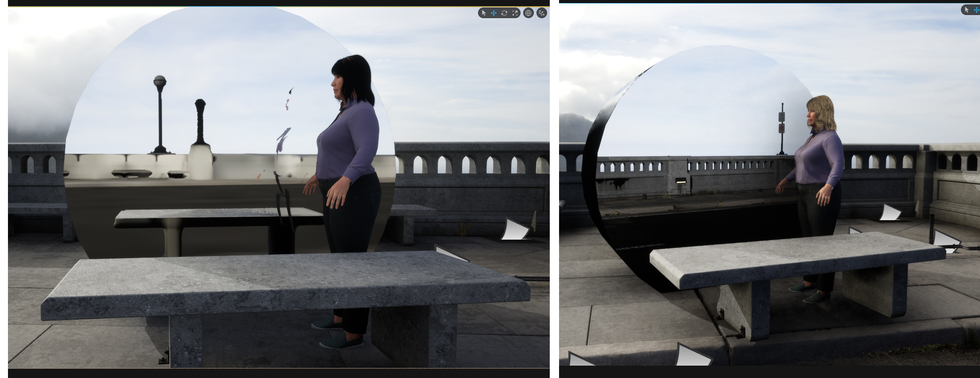This screenshot has width=980, height=378.
Task: Activate the Select arrow tool in left viewport
Action: click(483, 13)
